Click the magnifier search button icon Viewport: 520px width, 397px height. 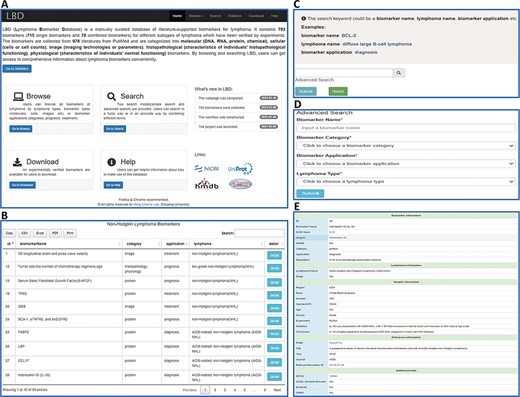click(x=399, y=73)
